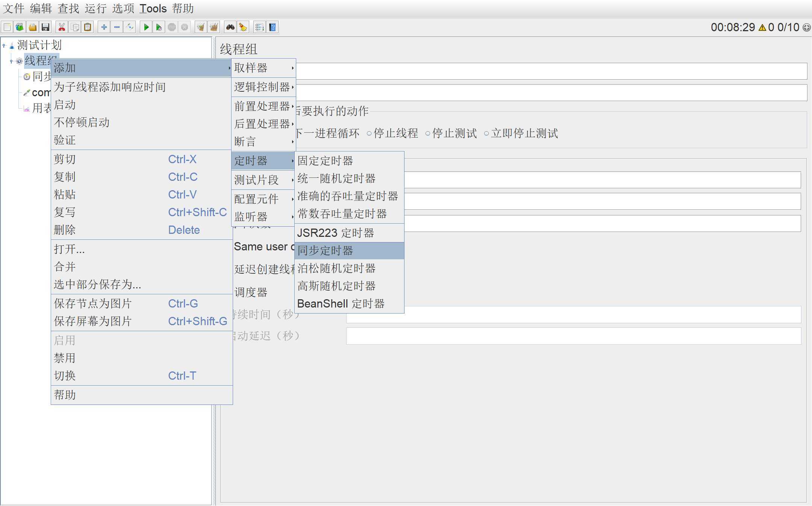This screenshot has width=812, height=506.
Task: Click the New test plan toolbar icon
Action: [7, 27]
